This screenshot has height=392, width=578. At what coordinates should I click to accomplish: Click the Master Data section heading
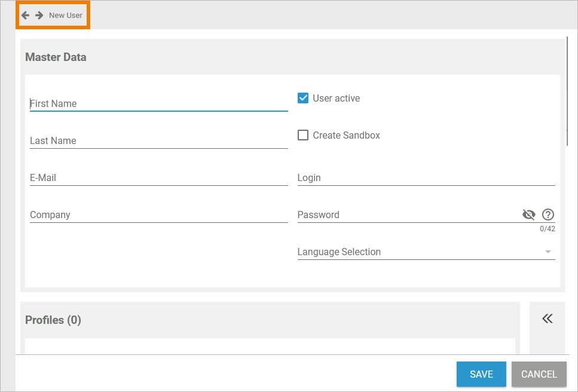click(56, 57)
